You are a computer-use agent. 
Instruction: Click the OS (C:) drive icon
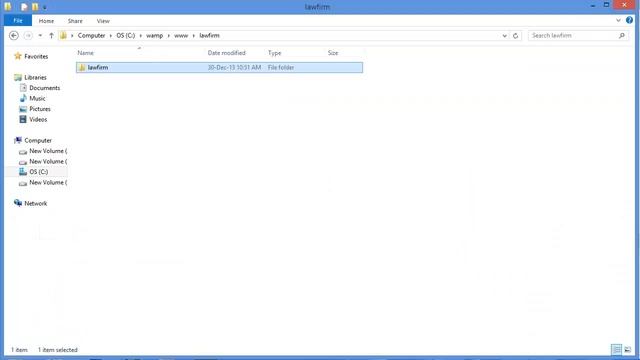[x=23, y=172]
